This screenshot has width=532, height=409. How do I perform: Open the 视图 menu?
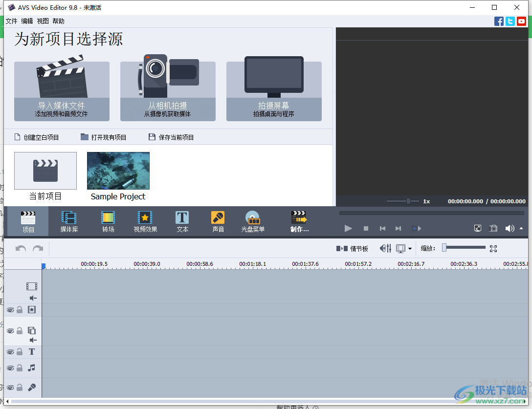[x=43, y=21]
